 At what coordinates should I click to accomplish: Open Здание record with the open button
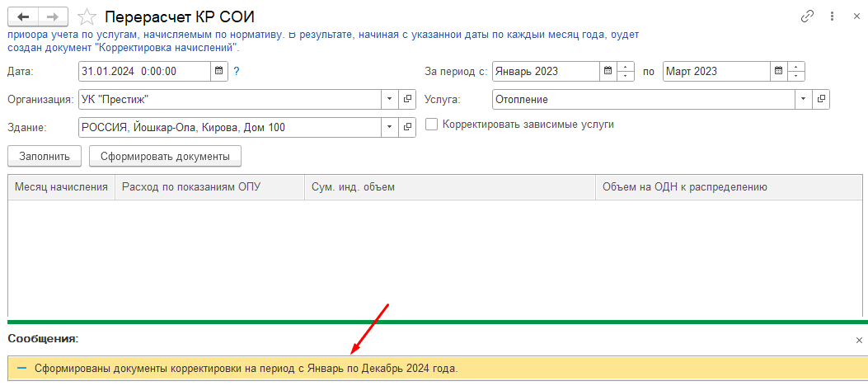(407, 128)
